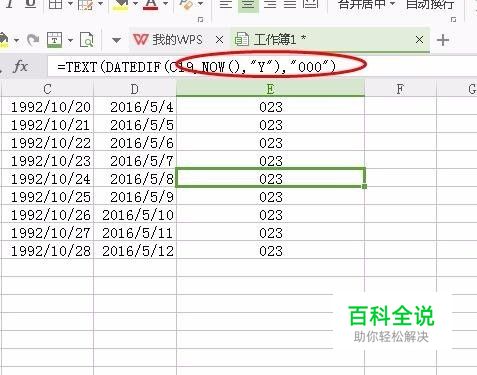The image size is (477, 375).
Task: Open the fill color dropdown arrow
Action: 135,4
